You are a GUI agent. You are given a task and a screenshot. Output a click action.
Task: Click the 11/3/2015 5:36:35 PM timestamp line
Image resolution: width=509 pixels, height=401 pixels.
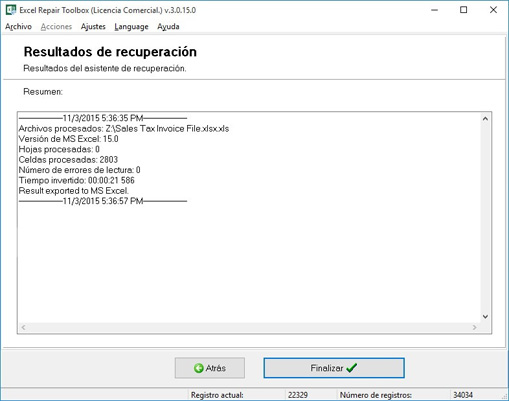(103, 118)
